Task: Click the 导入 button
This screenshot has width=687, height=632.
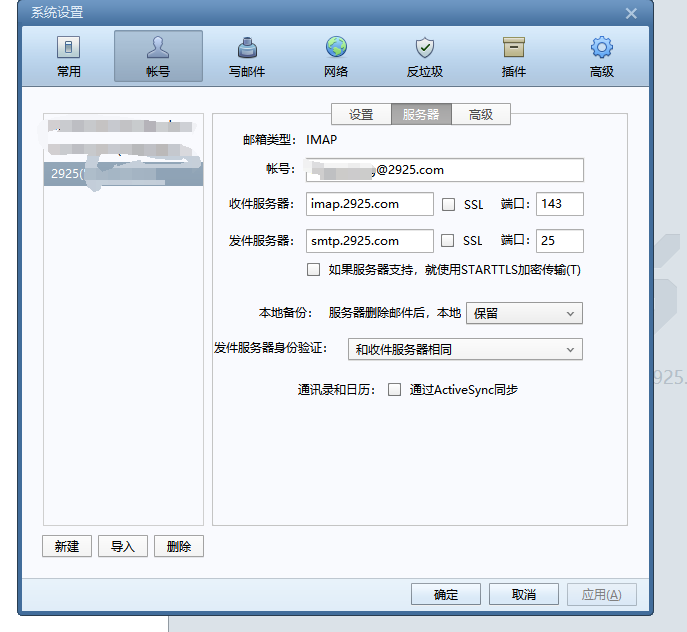Action: pyautogui.click(x=123, y=546)
